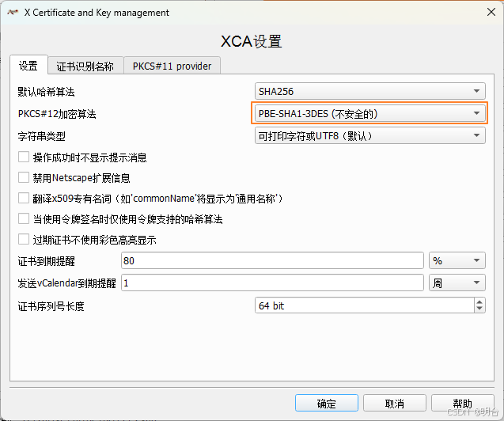Decrease serial number length with down arrow

pyautogui.click(x=479, y=309)
